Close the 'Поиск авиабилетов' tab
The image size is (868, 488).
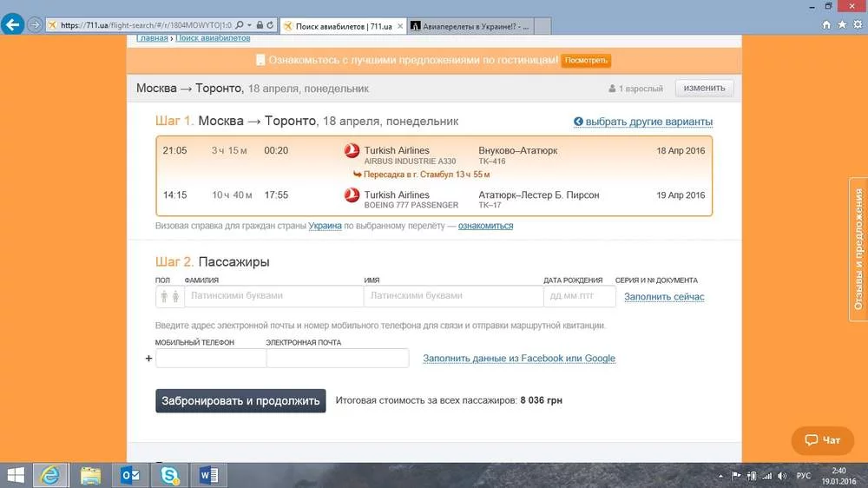[400, 26]
